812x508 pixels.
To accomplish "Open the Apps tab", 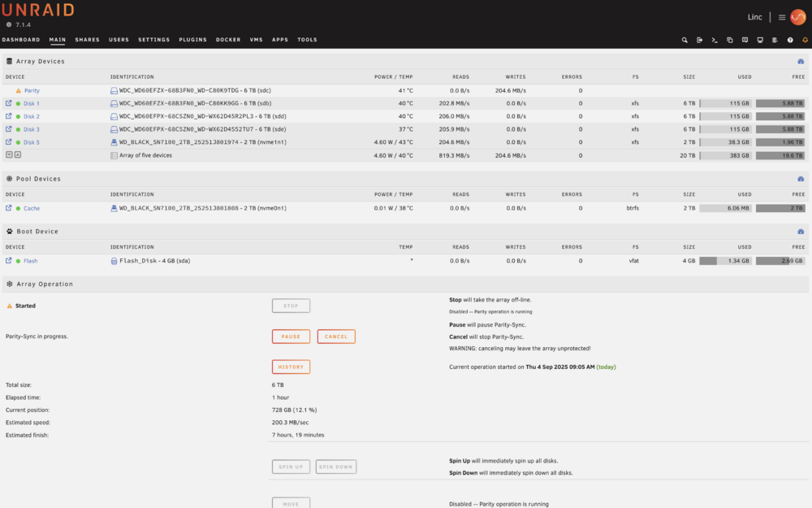I will tap(280, 40).
